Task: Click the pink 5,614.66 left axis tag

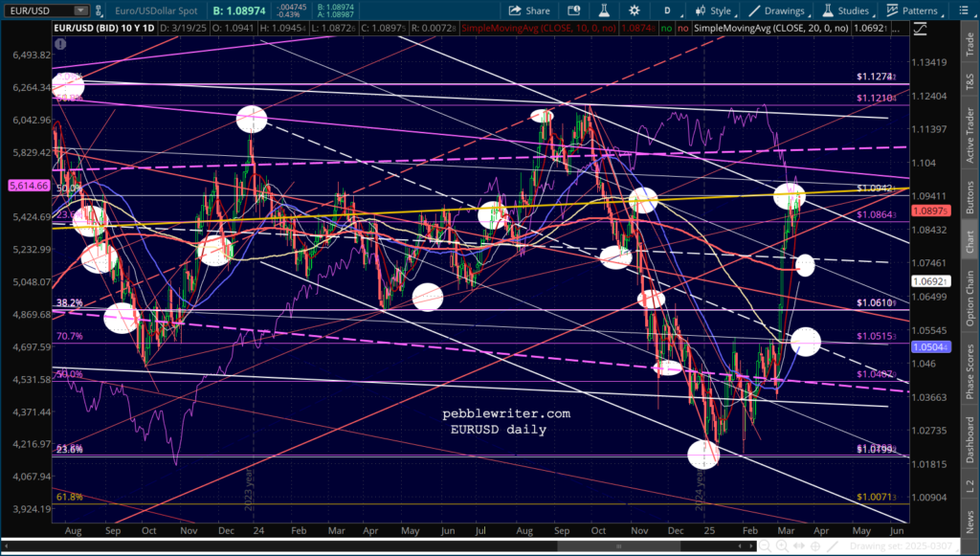Action: 29,186
